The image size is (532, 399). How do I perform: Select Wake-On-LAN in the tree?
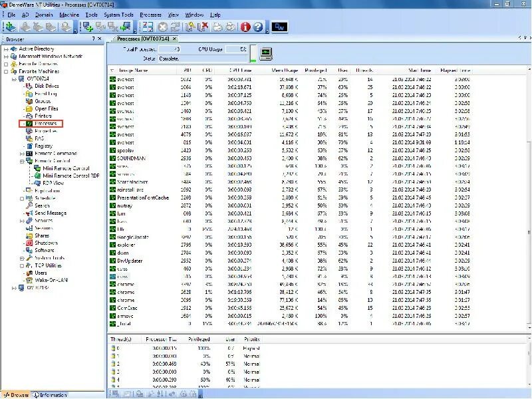[x=51, y=280]
